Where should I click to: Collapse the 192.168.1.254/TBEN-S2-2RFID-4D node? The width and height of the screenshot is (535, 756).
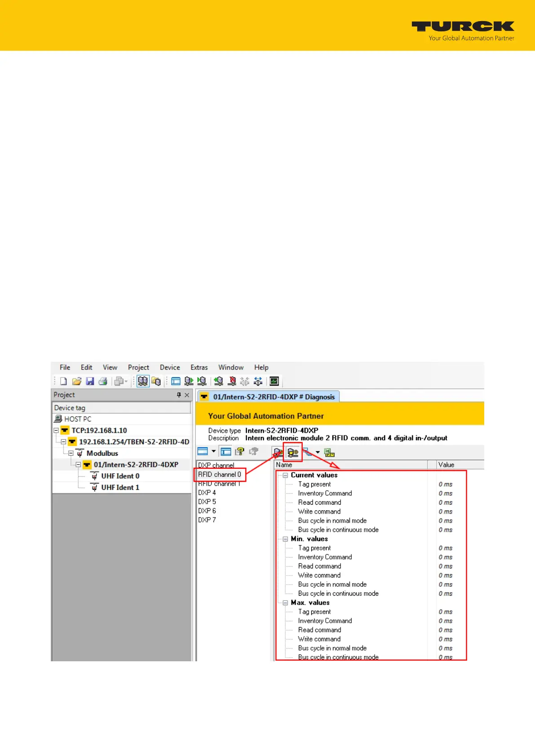(63, 442)
